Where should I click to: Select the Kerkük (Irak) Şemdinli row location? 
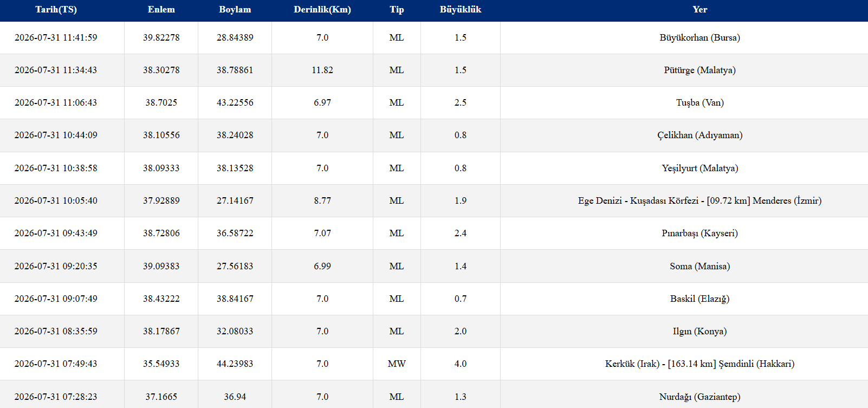(699, 364)
